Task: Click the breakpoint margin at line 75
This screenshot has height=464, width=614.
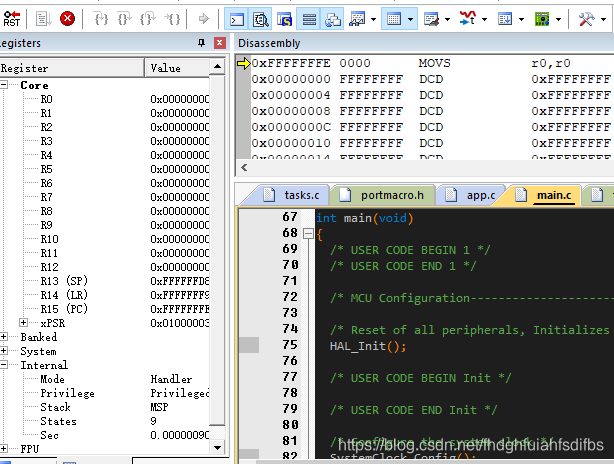Action: point(249,345)
